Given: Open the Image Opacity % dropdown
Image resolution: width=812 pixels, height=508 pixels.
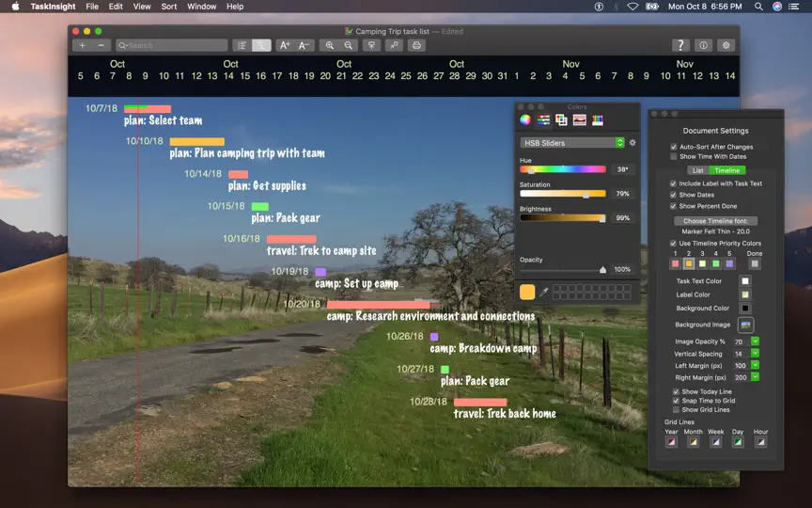Looking at the screenshot, I should tap(755, 341).
